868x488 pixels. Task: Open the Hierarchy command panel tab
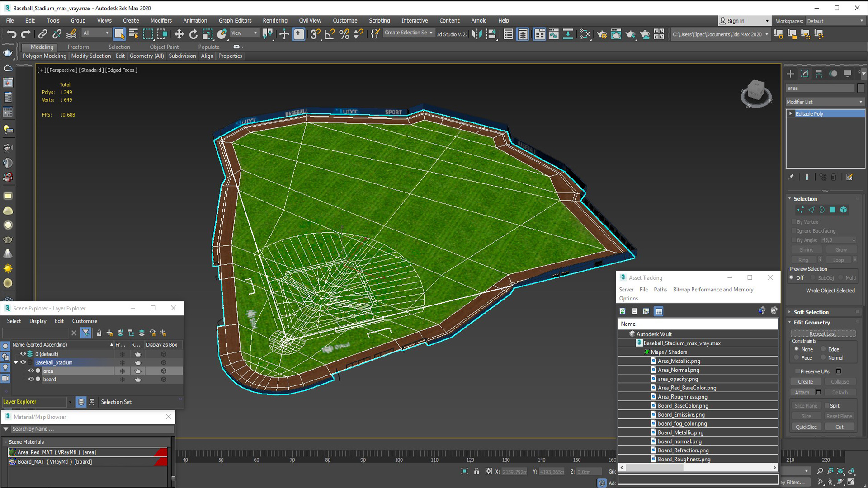click(819, 74)
